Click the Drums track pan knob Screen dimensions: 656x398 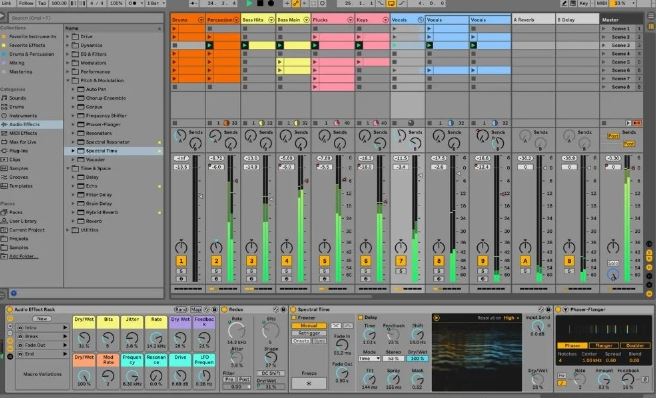coord(181,247)
